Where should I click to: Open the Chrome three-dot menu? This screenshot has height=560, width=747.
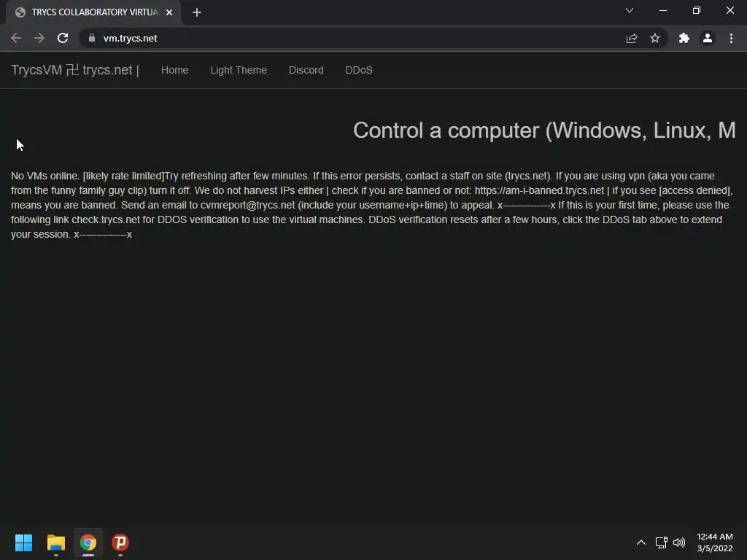pos(731,38)
